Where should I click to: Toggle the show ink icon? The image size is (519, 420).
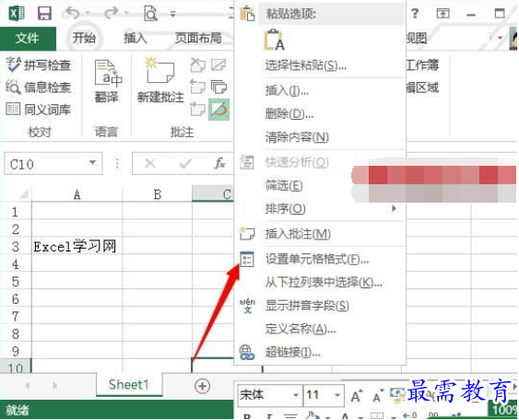click(218, 110)
